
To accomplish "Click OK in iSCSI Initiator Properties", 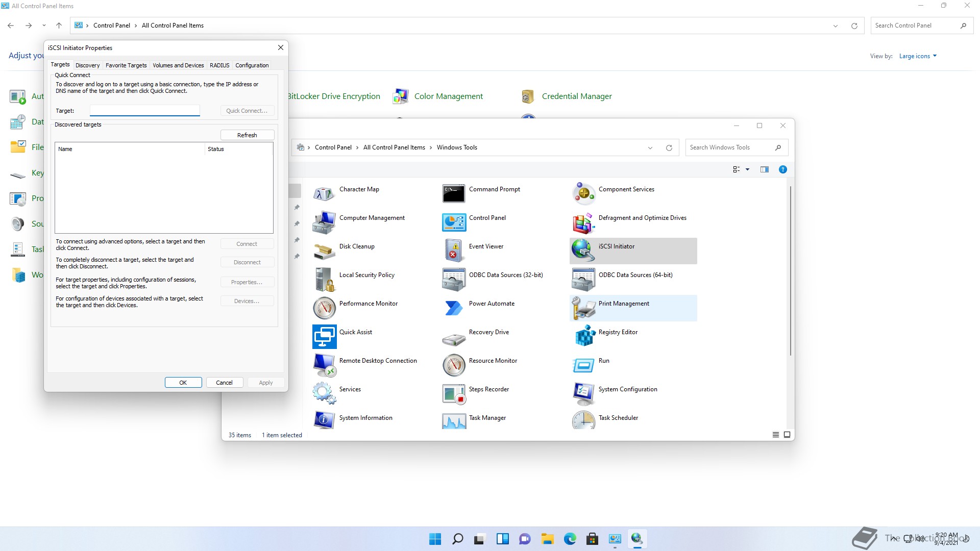I will tap(183, 383).
